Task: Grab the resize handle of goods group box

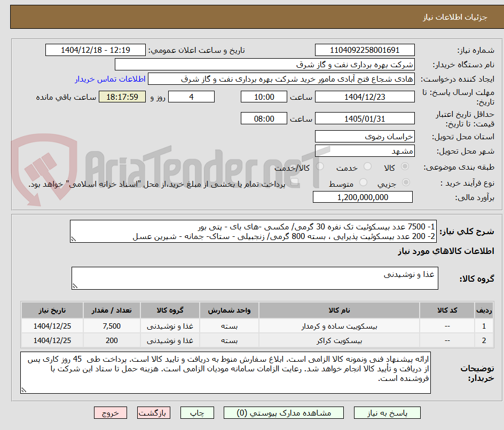Action: pyautogui.click(x=75, y=286)
